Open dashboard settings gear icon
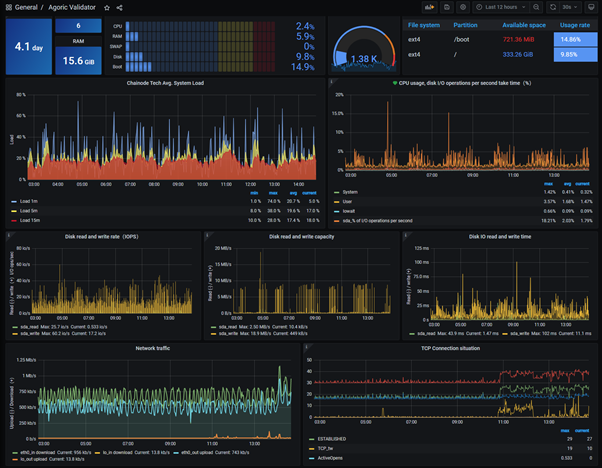The width and height of the screenshot is (602, 468). (463, 7)
